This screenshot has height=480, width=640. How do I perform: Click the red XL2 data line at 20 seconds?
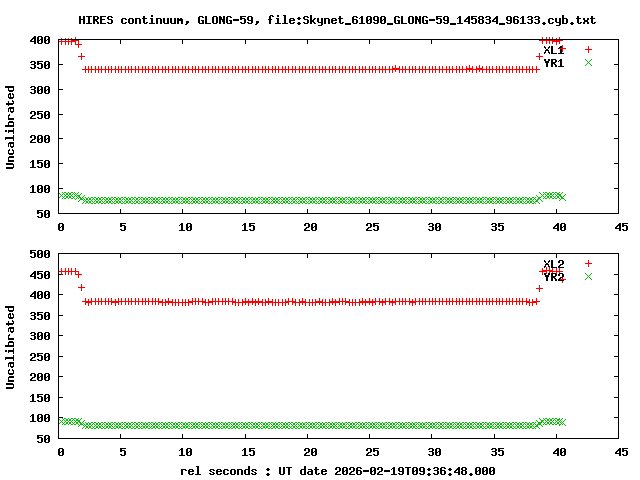[x=309, y=301]
